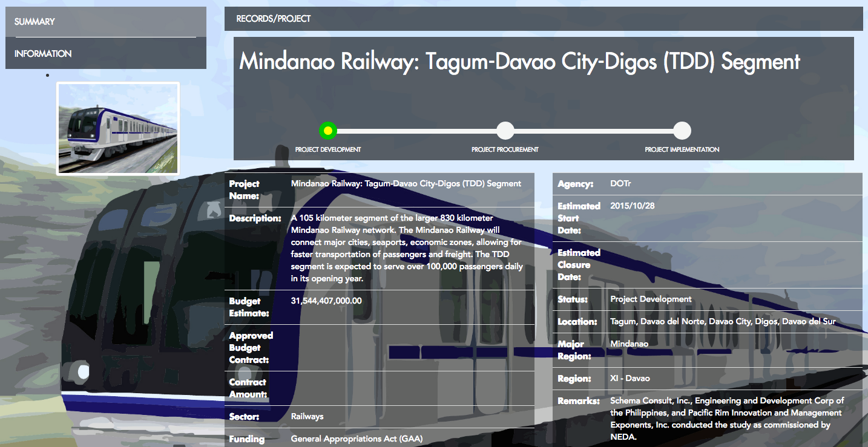Click the Railways sector value
The width and height of the screenshot is (868, 447).
coord(307,417)
